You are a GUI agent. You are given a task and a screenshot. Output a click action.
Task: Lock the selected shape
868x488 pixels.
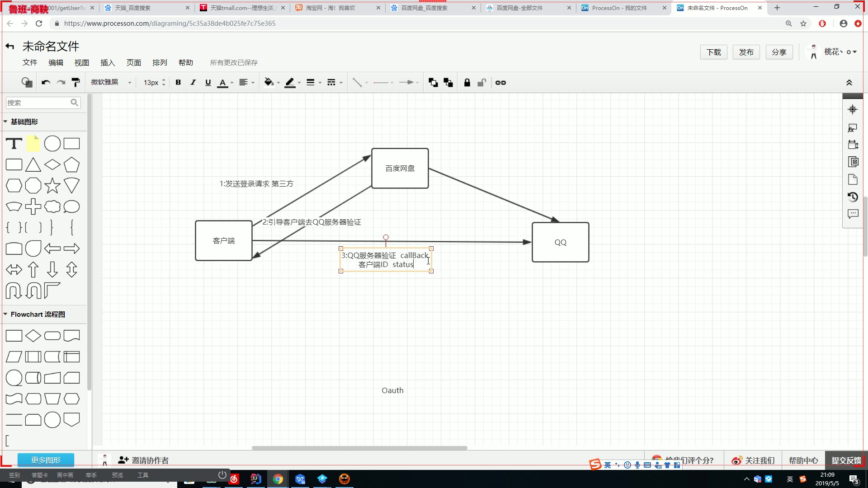[x=467, y=82]
